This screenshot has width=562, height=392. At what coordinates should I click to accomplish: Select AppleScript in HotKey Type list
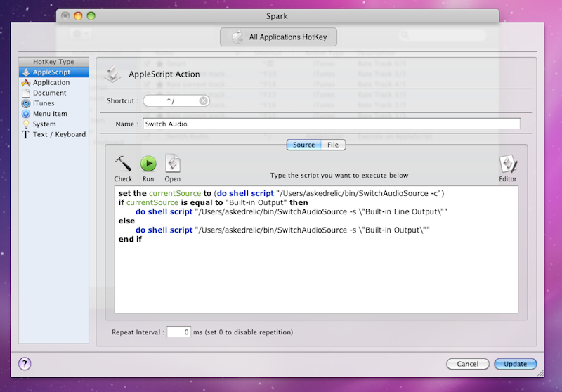pyautogui.click(x=51, y=72)
